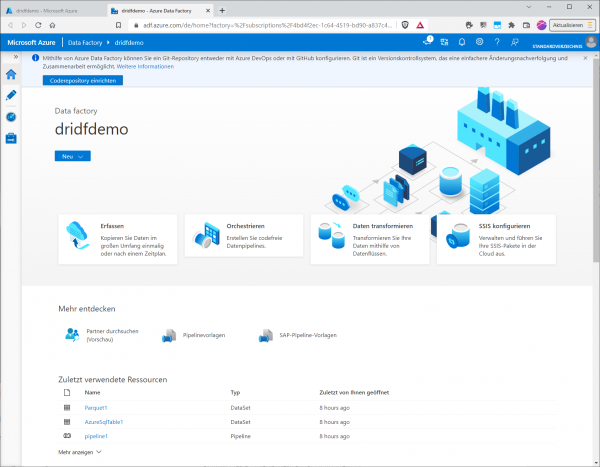This screenshot has height=467, width=600.
Task: Select the Daten transformieren card
Action: 369,238
